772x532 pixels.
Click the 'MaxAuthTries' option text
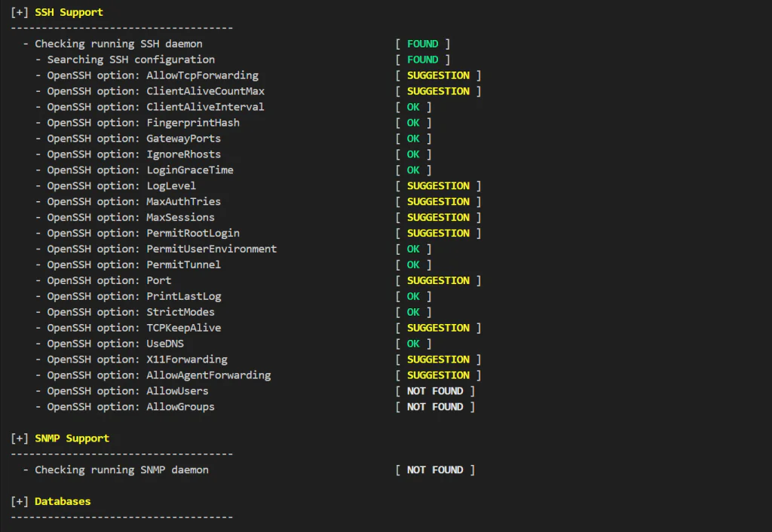(184, 201)
